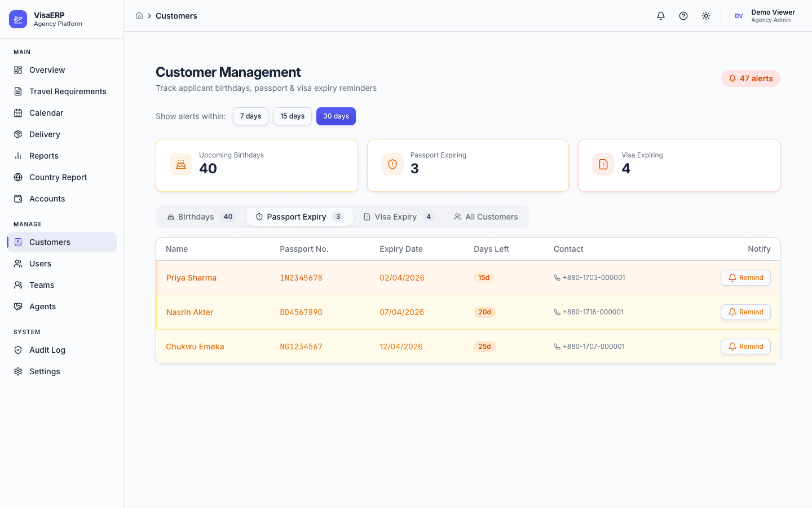Open the notification bell icon in header
The height and width of the screenshot is (508, 812).
660,16
